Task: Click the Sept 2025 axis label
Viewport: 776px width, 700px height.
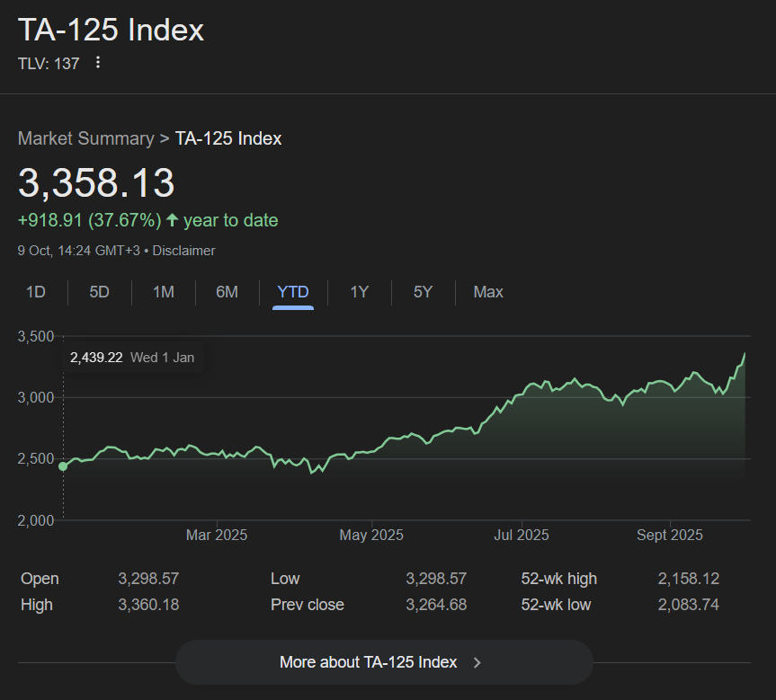Action: click(x=670, y=535)
